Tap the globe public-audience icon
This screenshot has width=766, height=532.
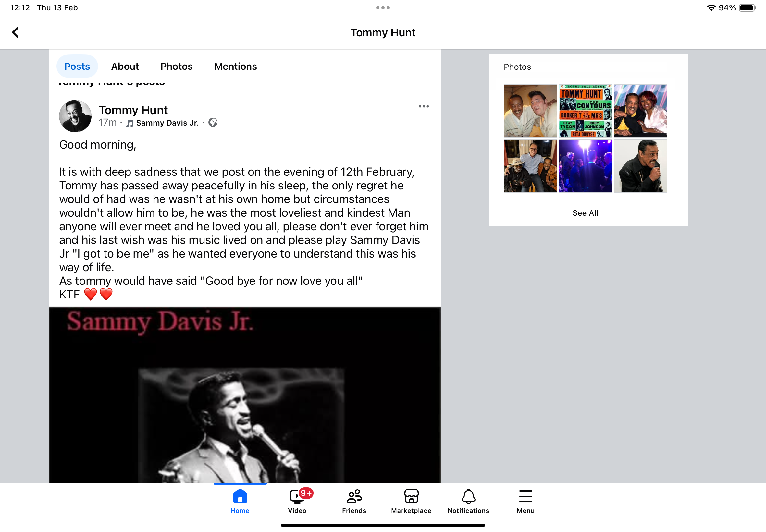click(x=213, y=123)
